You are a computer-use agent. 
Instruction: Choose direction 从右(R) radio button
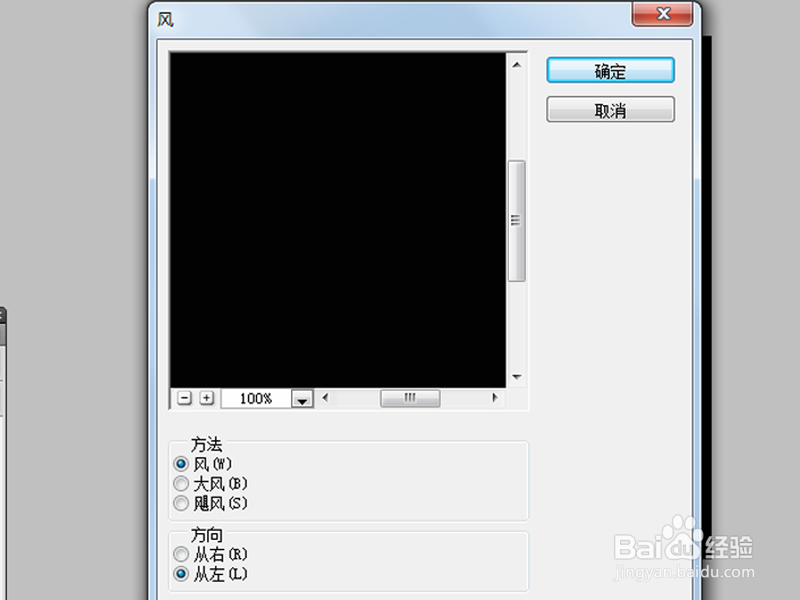point(181,554)
